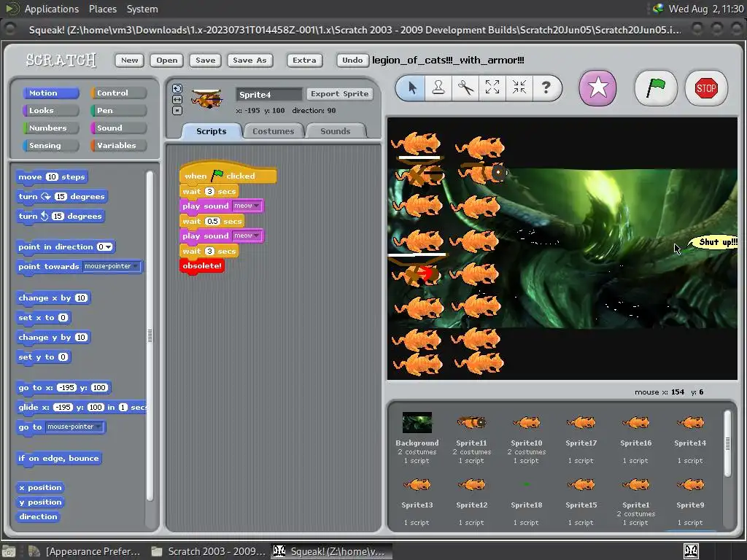Click the Sprite4 thumbnail in header

coord(206,98)
